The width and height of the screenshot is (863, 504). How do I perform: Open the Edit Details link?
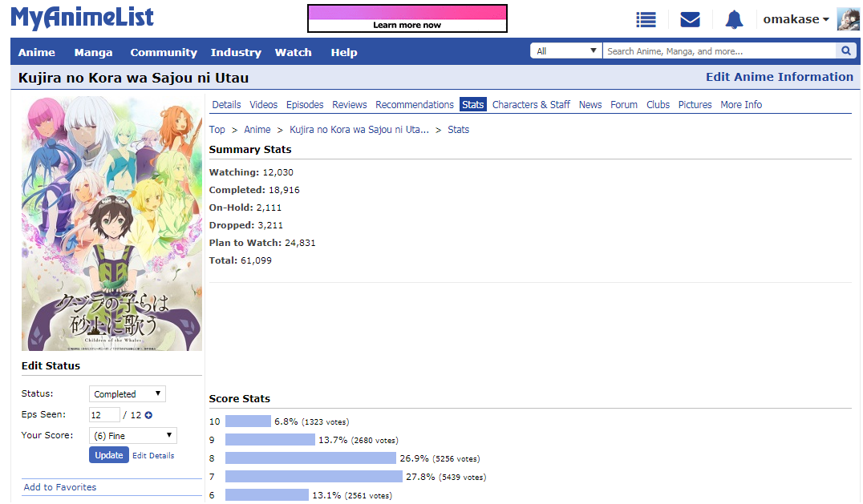(x=153, y=456)
